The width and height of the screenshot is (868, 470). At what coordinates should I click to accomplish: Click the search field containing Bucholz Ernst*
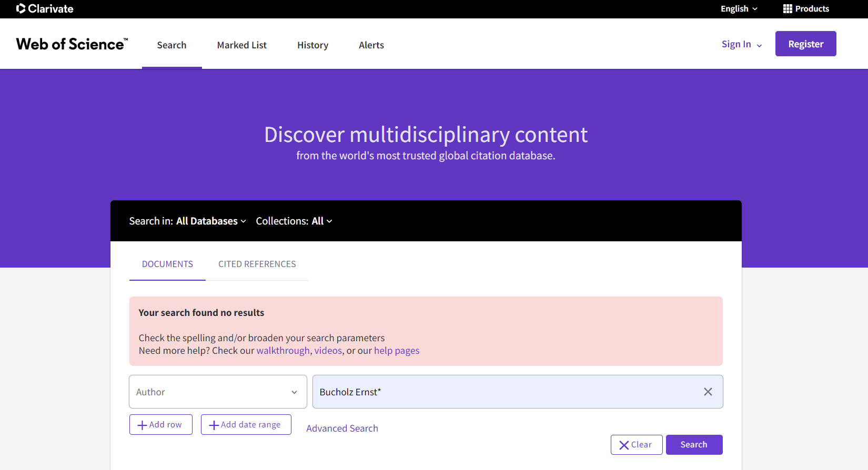[x=505, y=392]
